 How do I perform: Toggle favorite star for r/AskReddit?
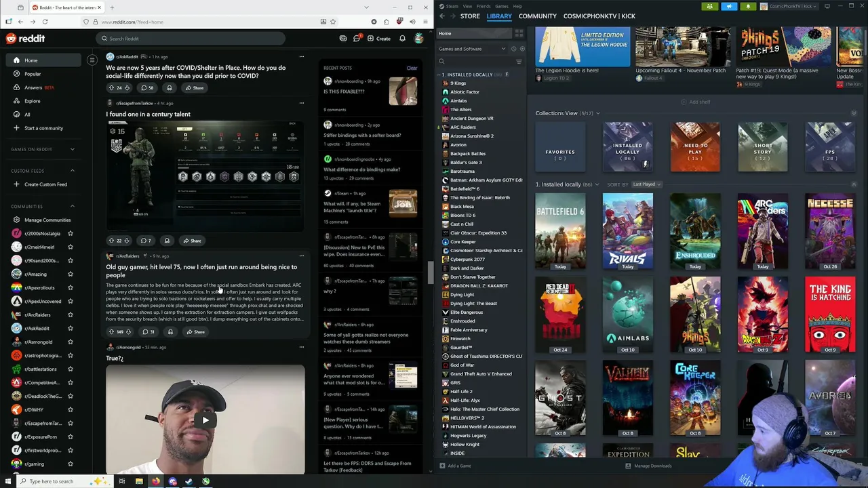(x=70, y=328)
